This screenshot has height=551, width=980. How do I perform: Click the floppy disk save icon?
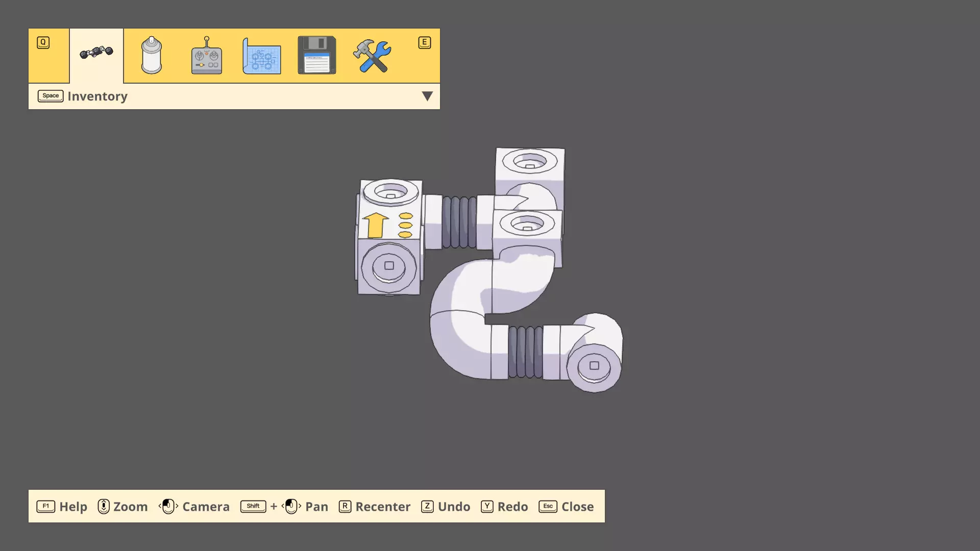316,55
